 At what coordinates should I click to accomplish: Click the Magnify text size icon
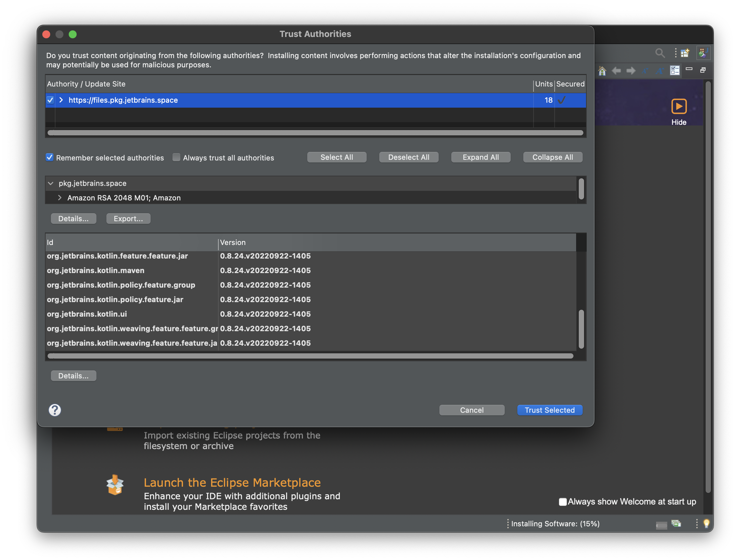660,71
